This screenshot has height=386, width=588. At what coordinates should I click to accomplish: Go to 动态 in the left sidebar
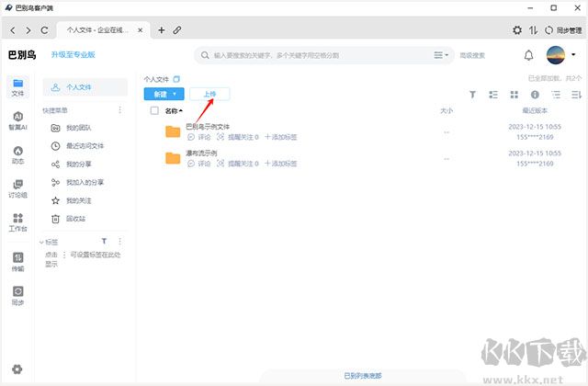point(17,153)
